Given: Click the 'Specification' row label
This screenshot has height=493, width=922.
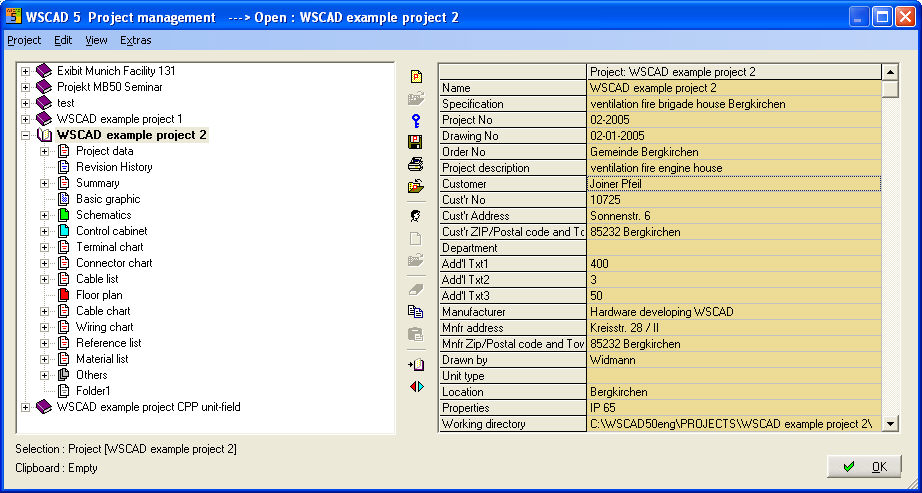Looking at the screenshot, I should (x=512, y=104).
